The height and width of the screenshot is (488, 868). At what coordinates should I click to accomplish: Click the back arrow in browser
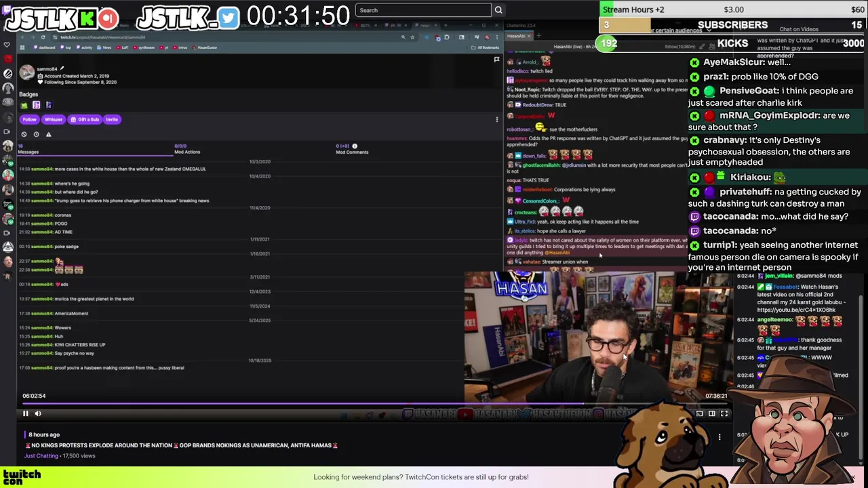22,37
